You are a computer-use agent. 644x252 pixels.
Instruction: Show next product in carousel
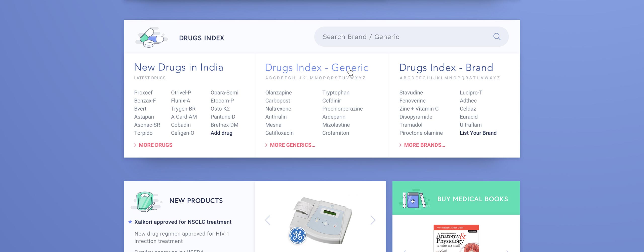(373, 220)
